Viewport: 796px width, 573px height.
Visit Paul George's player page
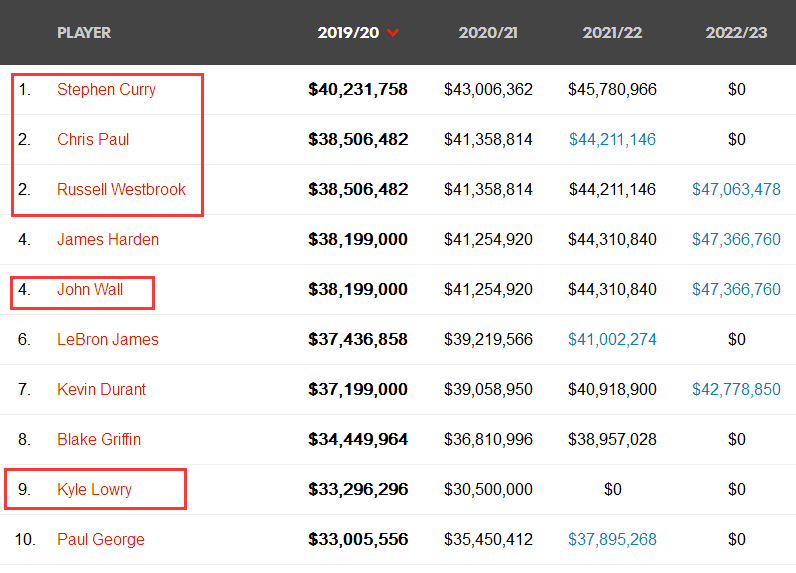point(101,539)
